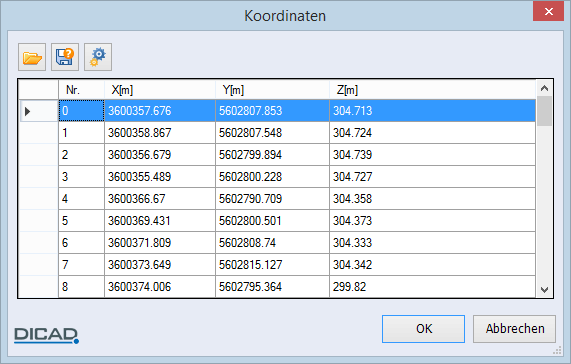Click the Abbrechen button

tap(515, 329)
